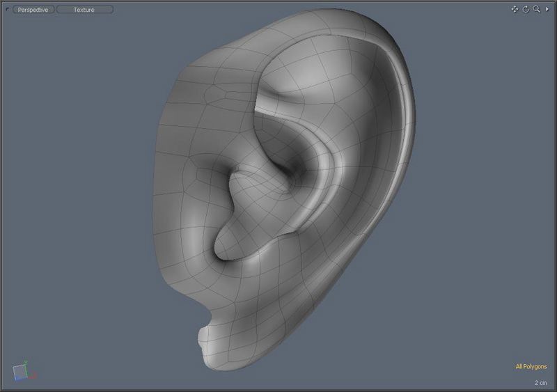Click the 'All Polygons' selection readout
This screenshot has width=557, height=392.
point(531,366)
